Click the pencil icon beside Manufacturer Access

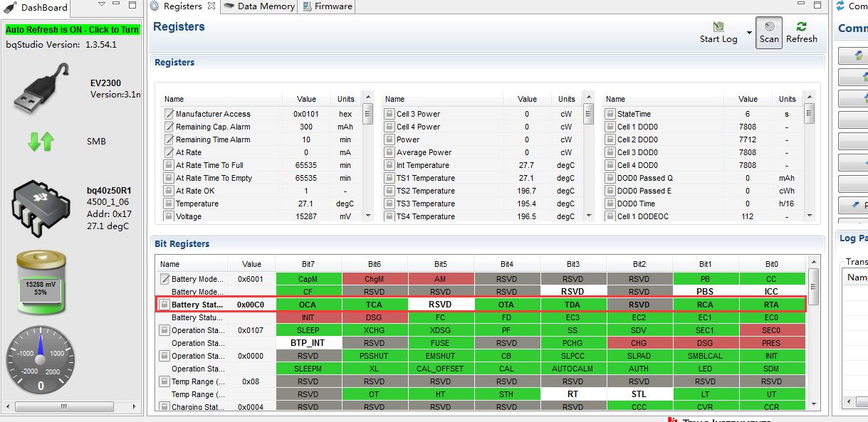[169, 114]
